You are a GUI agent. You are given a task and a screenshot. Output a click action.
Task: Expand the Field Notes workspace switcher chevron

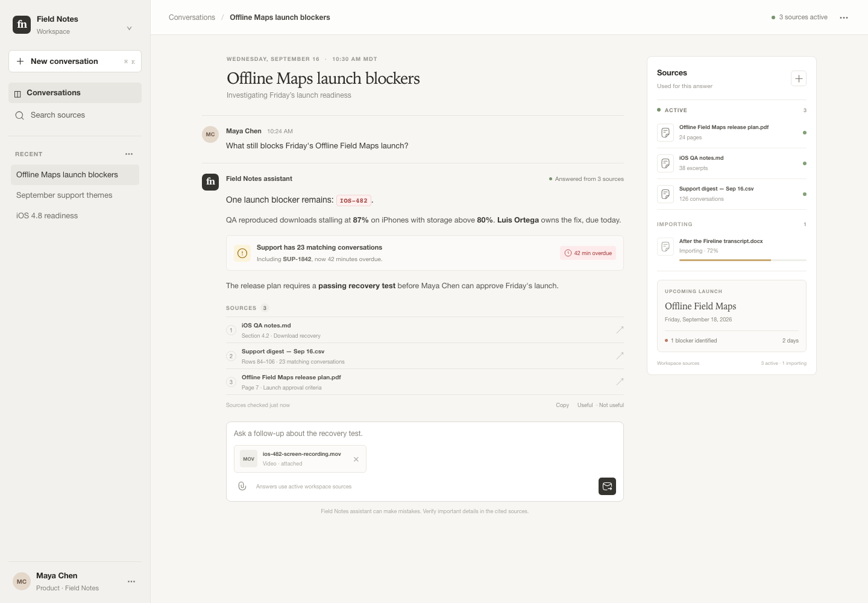coord(129,28)
